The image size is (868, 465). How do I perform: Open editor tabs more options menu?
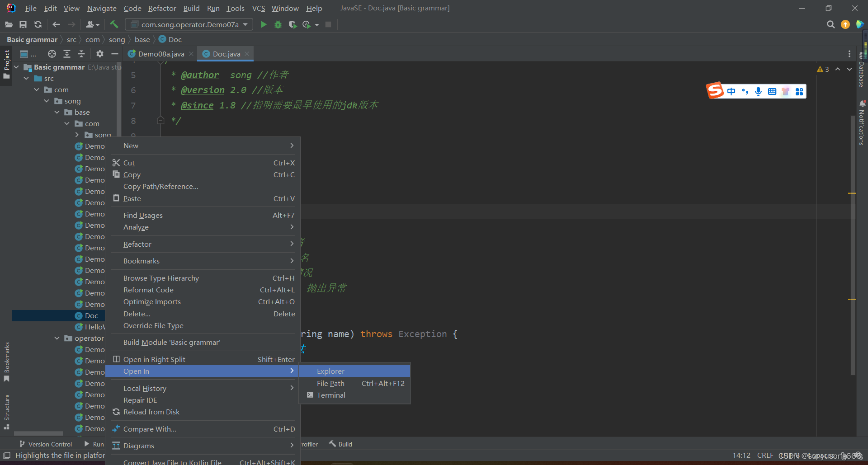click(x=849, y=54)
